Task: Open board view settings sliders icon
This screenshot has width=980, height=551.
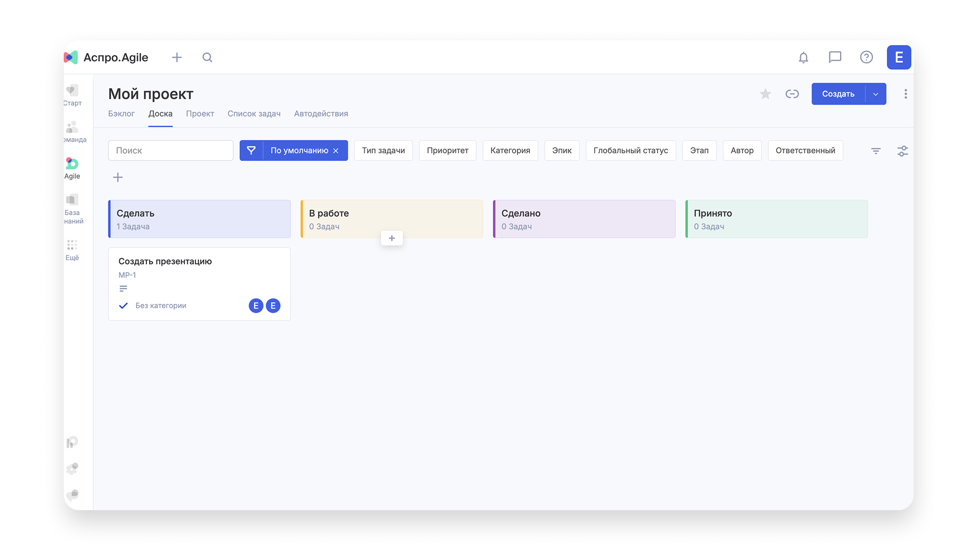Action: pos(902,151)
